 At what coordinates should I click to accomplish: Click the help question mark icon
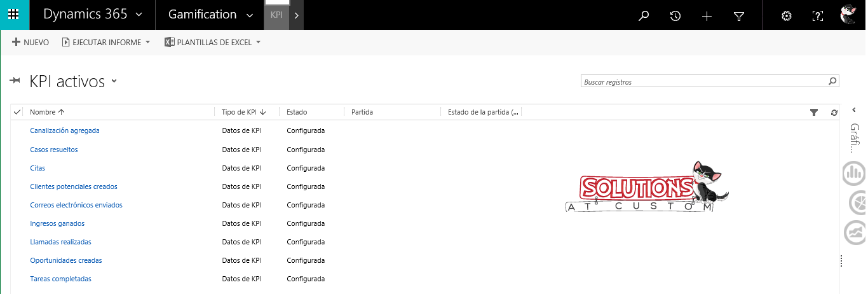(818, 16)
